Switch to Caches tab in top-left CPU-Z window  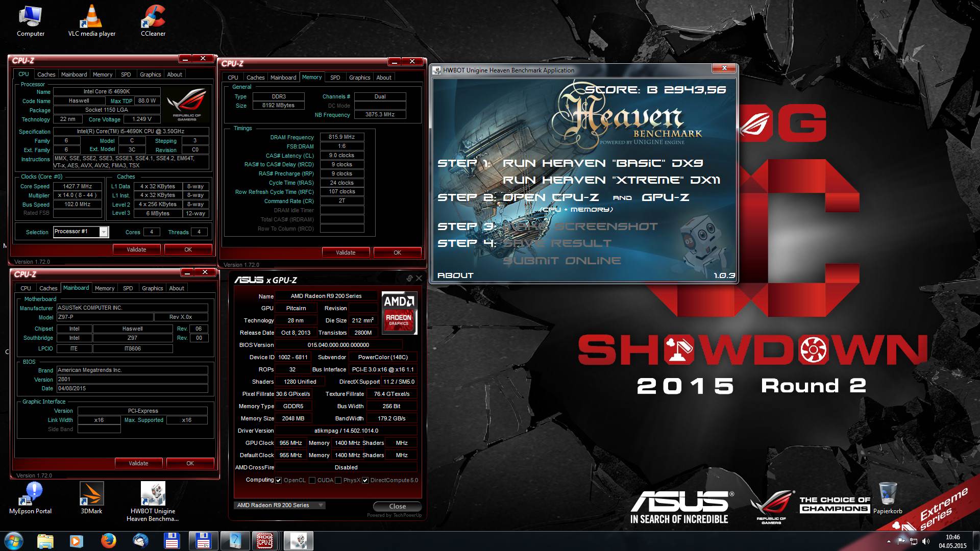(46, 74)
